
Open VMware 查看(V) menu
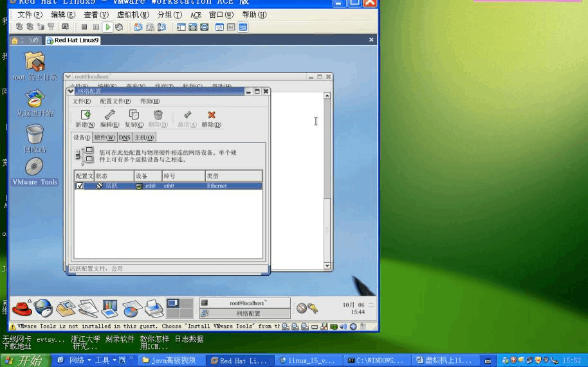pyautogui.click(x=96, y=15)
